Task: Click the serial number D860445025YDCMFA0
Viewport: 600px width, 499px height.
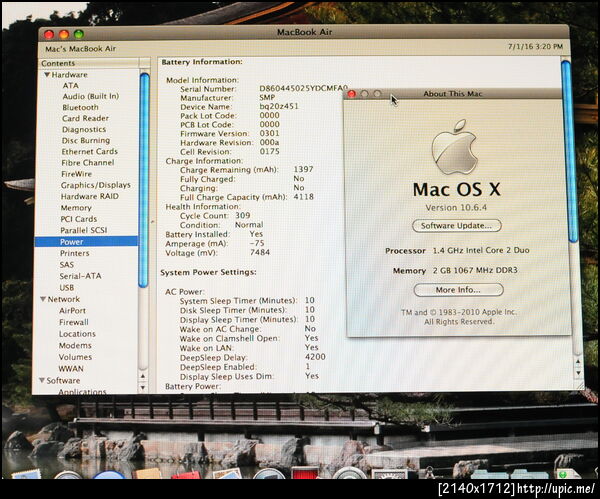Action: tap(303, 88)
